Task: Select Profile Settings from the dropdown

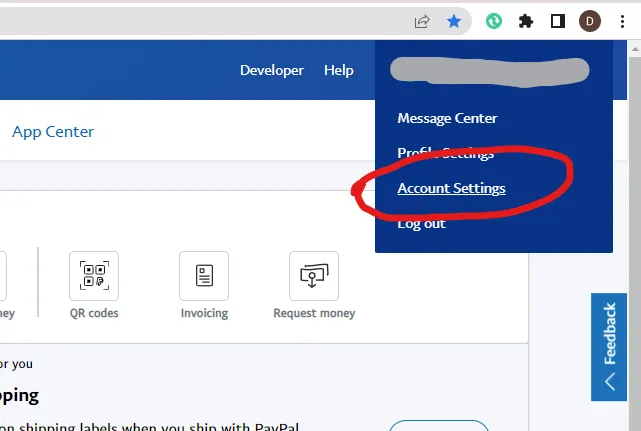Action: [446, 153]
